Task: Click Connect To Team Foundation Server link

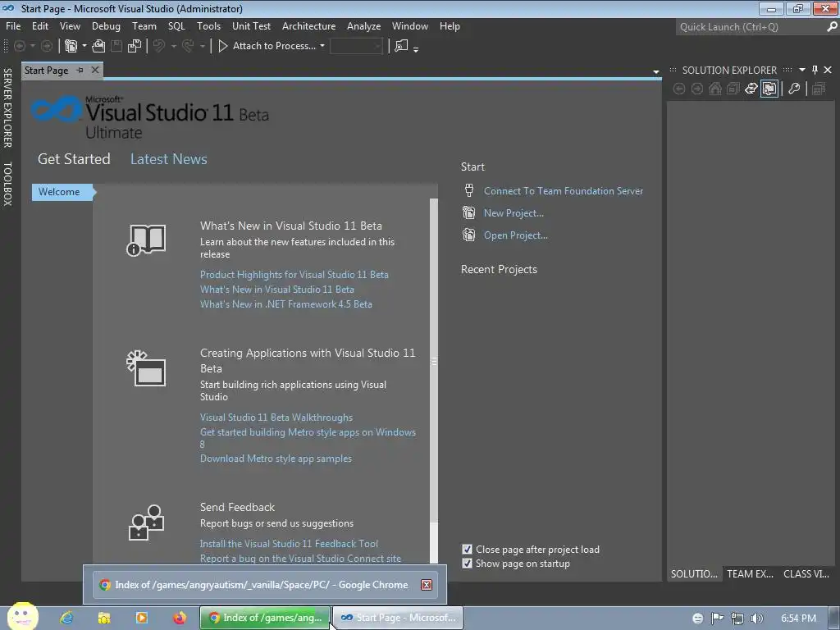Action: [563, 190]
